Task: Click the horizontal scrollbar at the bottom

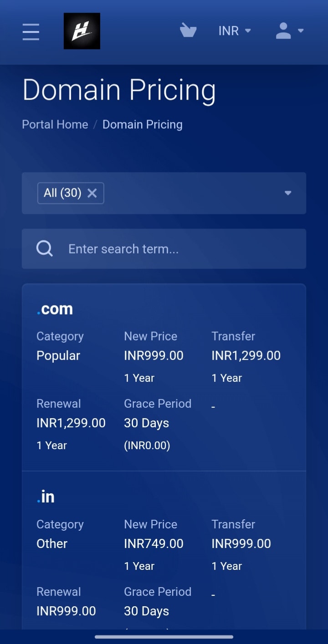Action: click(x=164, y=637)
